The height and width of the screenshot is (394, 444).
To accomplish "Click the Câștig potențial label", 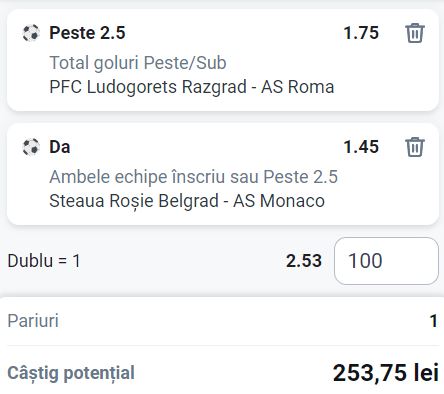I will (x=71, y=373).
